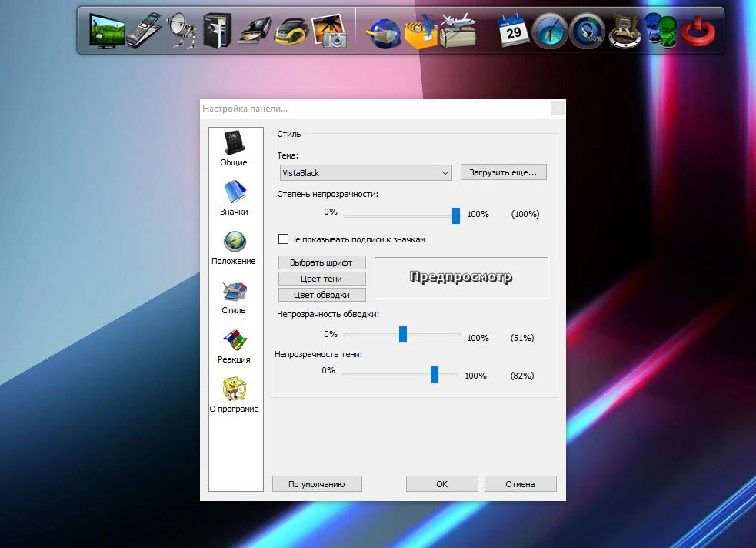Close the Настройка панели dialog
Image resolution: width=756 pixels, height=548 pixels.
tap(558, 108)
